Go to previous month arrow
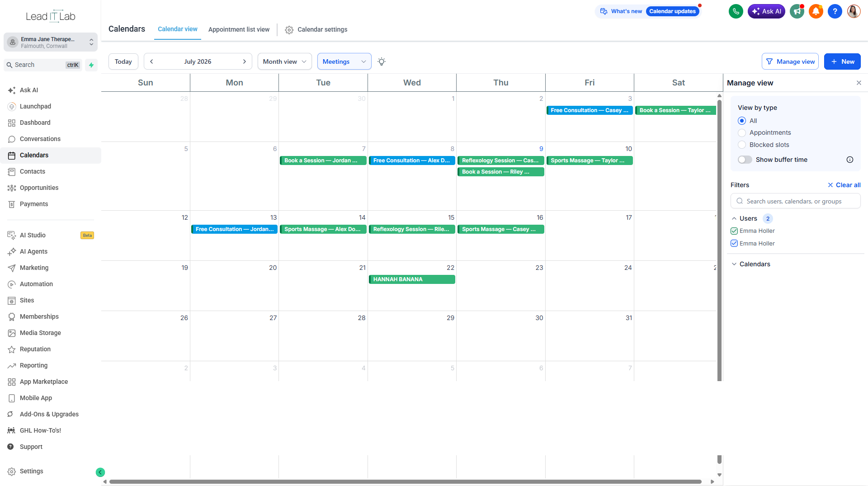Image resolution: width=868 pixels, height=486 pixels. pyautogui.click(x=151, y=61)
